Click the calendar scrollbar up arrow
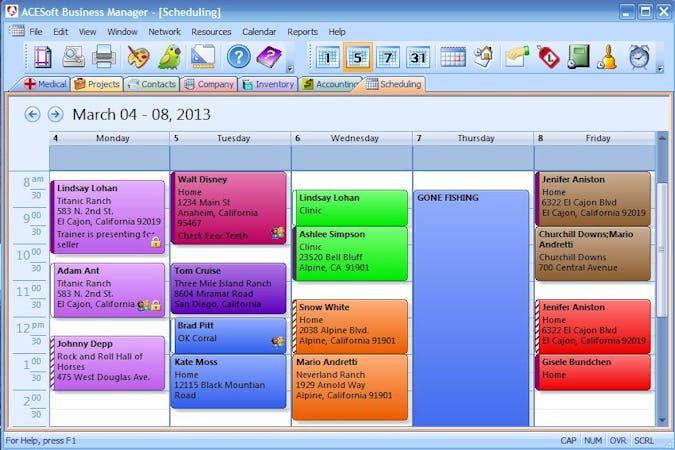This screenshot has height=450, width=675. click(x=662, y=138)
